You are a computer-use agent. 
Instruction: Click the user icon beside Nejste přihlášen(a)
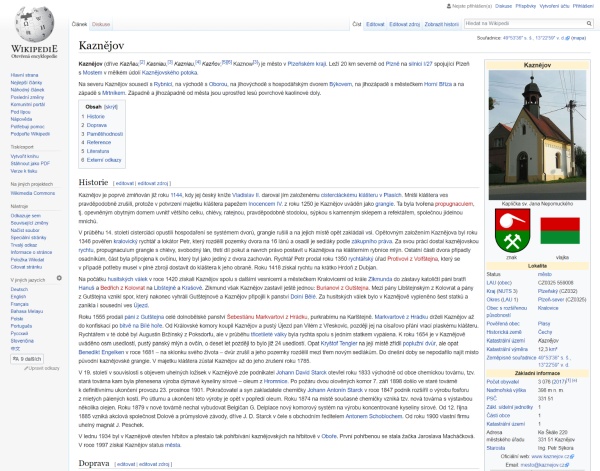[x=448, y=6]
